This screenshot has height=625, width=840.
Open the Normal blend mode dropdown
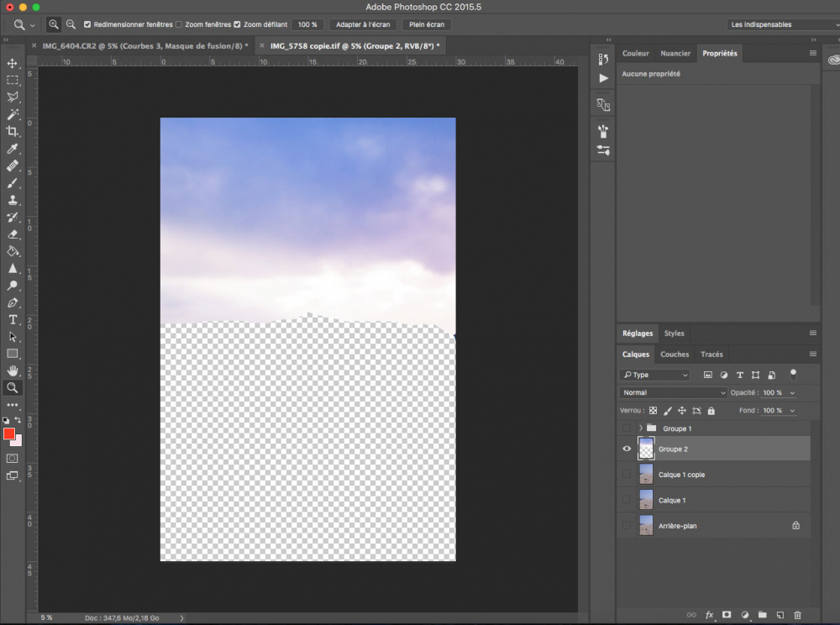tap(674, 392)
